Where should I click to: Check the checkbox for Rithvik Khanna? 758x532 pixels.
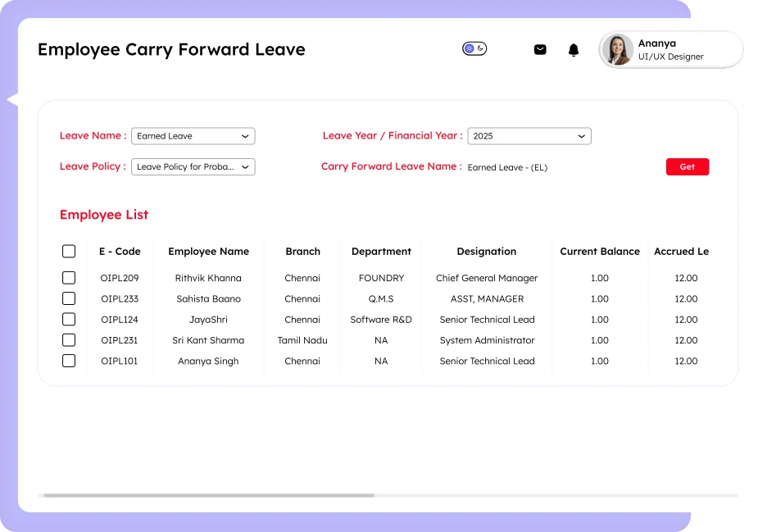69,278
